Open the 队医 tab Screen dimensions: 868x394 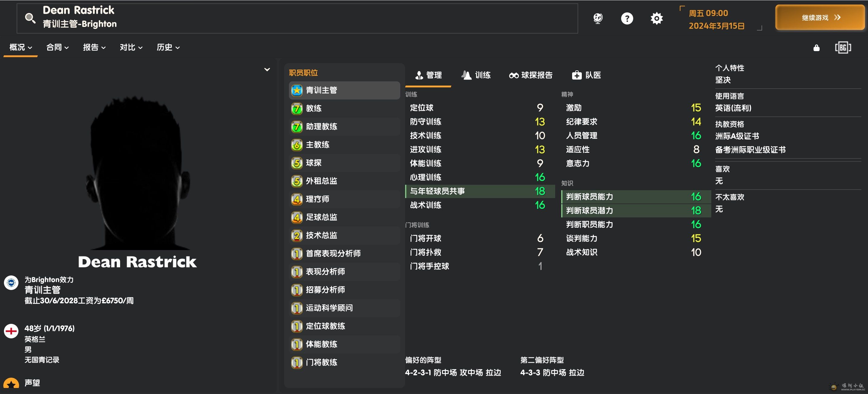(x=586, y=75)
